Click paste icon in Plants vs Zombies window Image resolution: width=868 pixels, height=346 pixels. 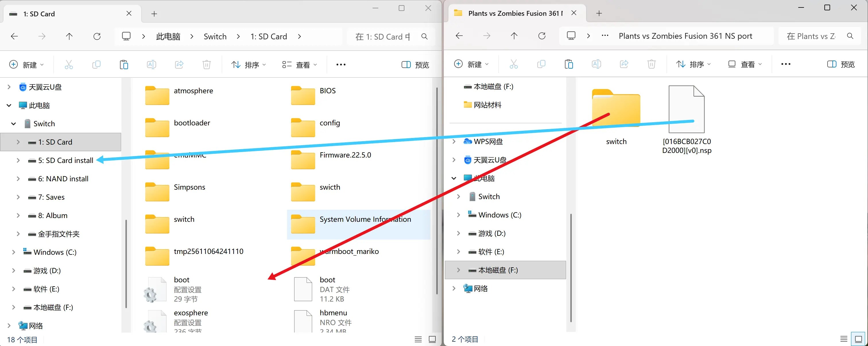569,64
